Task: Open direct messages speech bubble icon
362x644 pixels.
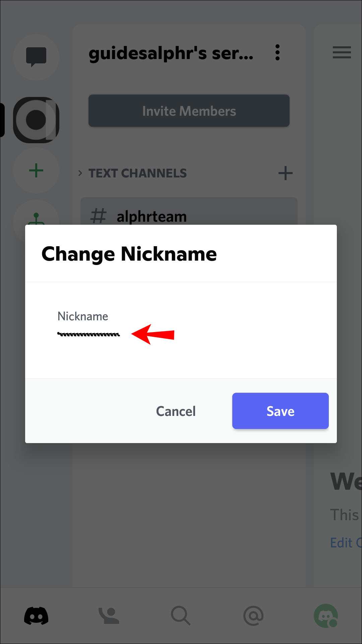Action: (36, 57)
